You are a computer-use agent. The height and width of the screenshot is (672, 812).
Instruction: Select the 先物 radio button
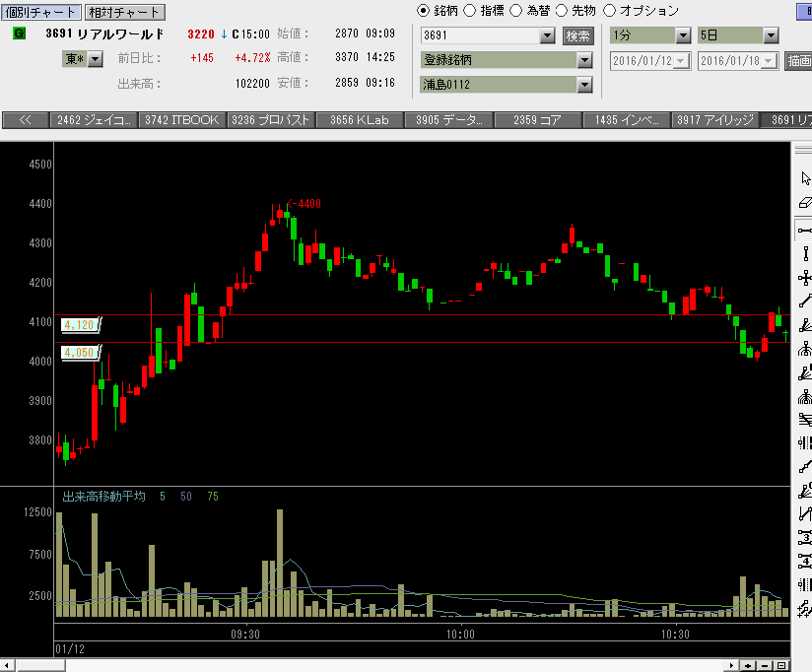(562, 11)
